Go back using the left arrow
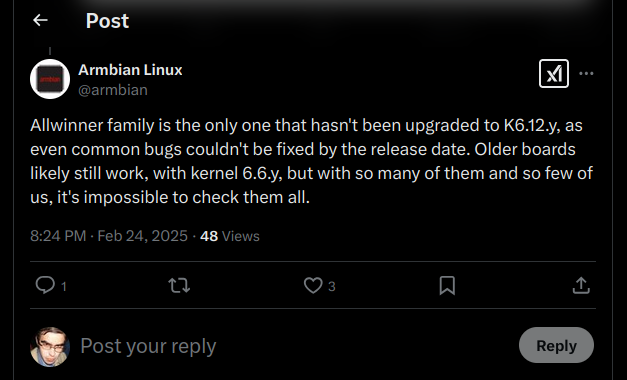The width and height of the screenshot is (627, 380). click(40, 20)
